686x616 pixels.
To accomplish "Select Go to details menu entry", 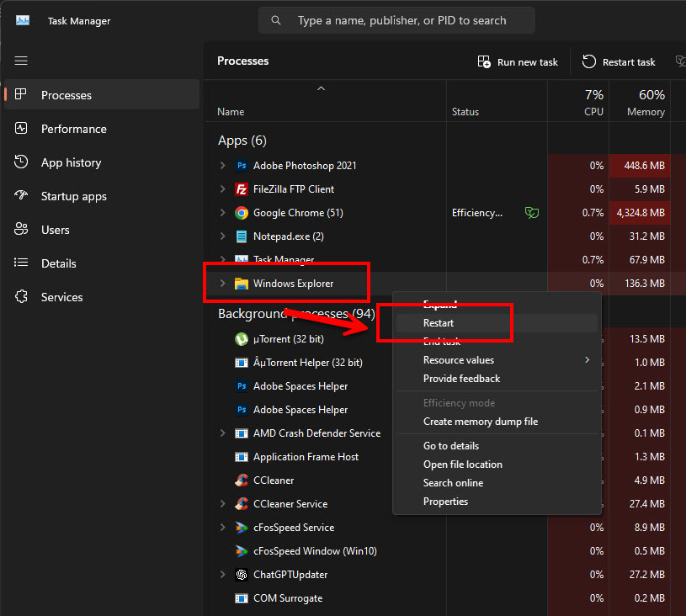I will [497, 446].
